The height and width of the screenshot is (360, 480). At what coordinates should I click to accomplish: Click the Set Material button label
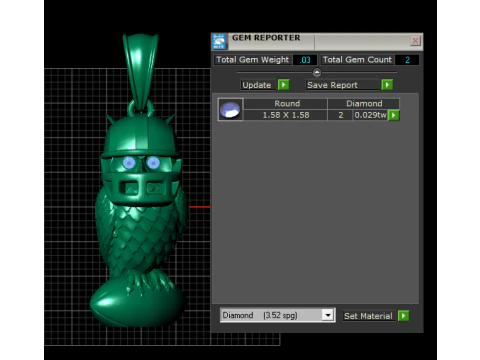[x=368, y=316]
